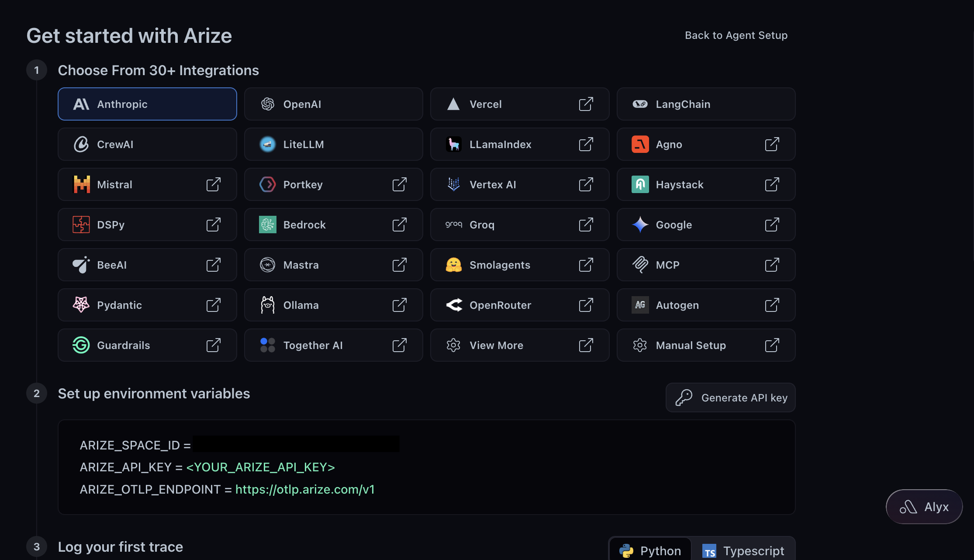The image size is (974, 560).
Task: Select the Bedrock integration label
Action: [304, 225]
